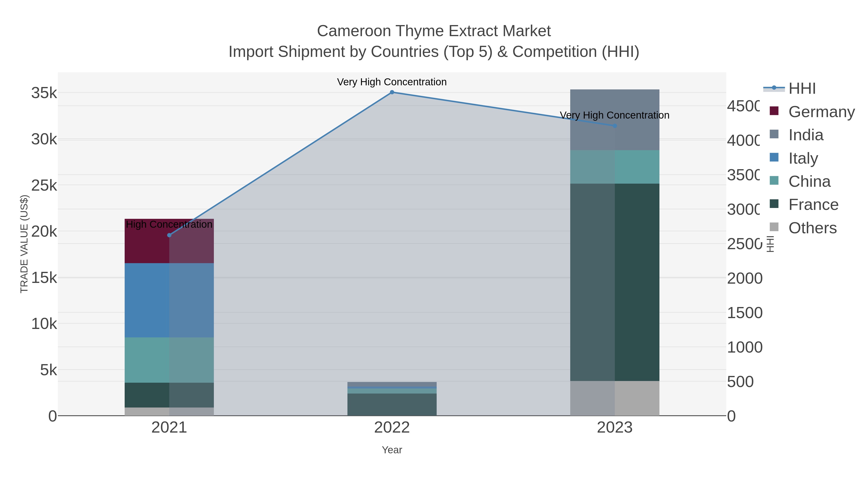Click the China teal legend swatch
This screenshot has width=868, height=488.
tap(774, 180)
